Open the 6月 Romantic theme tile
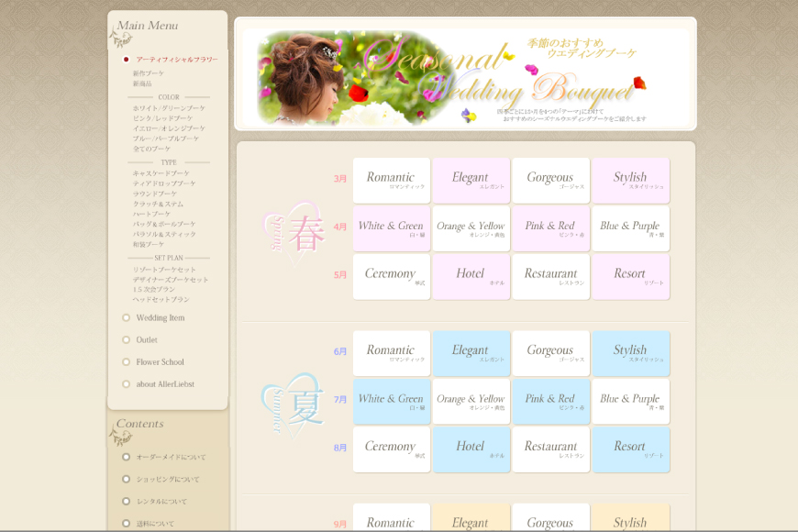 pyautogui.click(x=392, y=353)
